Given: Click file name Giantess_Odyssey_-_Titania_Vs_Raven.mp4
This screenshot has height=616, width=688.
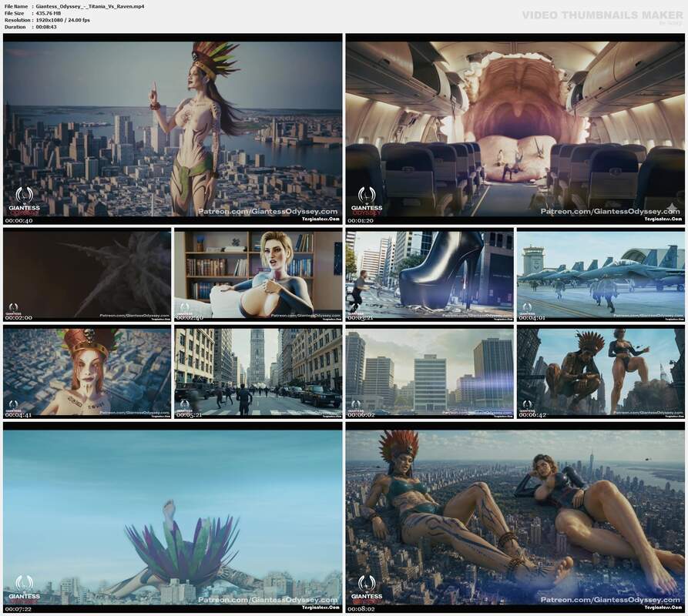Looking at the screenshot, I should coord(90,7).
